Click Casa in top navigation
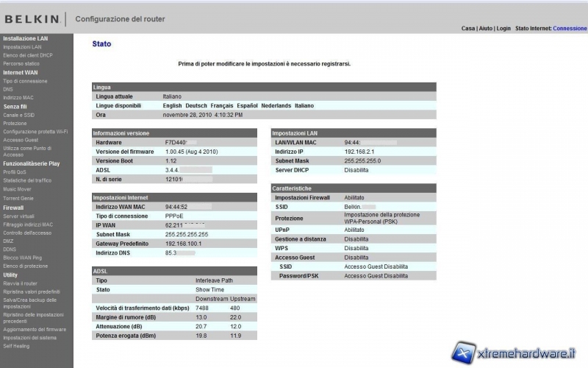 [468, 29]
